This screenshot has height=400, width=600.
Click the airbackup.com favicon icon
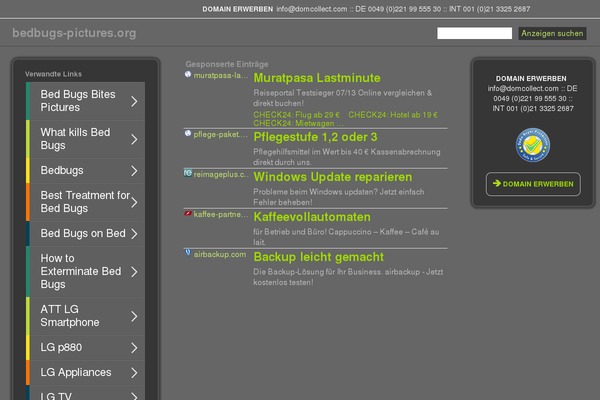coord(188,253)
